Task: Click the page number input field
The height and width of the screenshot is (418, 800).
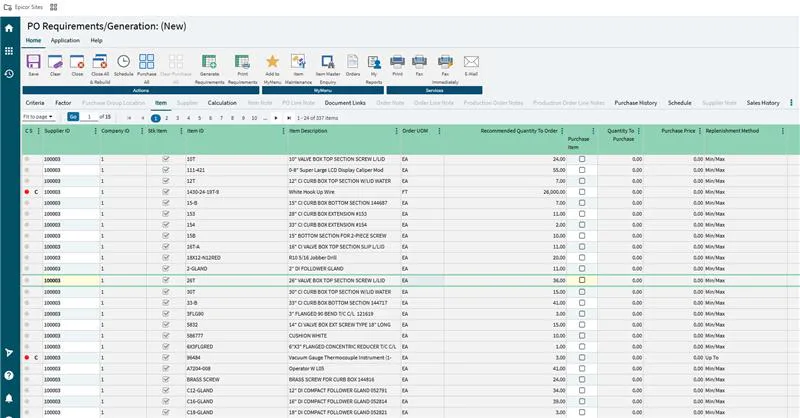Action: click(x=89, y=117)
